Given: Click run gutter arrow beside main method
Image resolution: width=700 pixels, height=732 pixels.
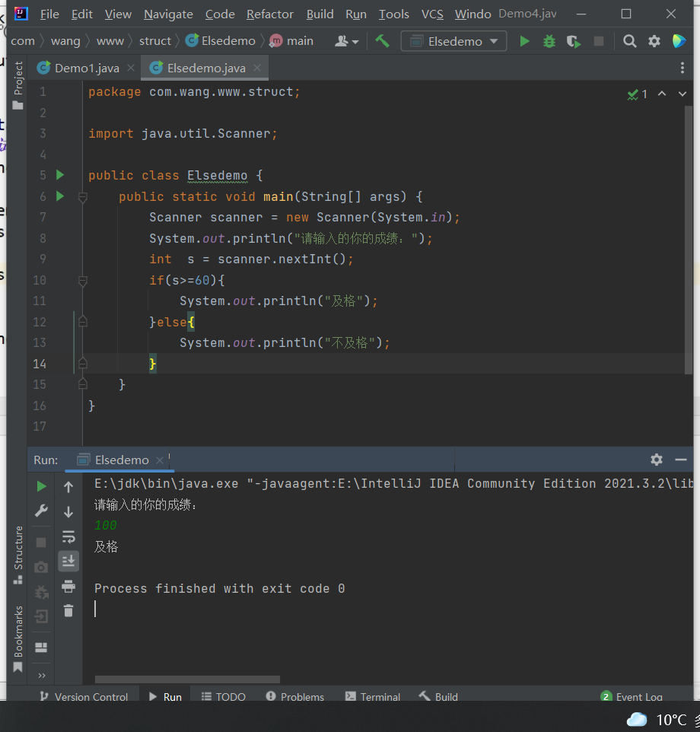Looking at the screenshot, I should click(60, 196).
